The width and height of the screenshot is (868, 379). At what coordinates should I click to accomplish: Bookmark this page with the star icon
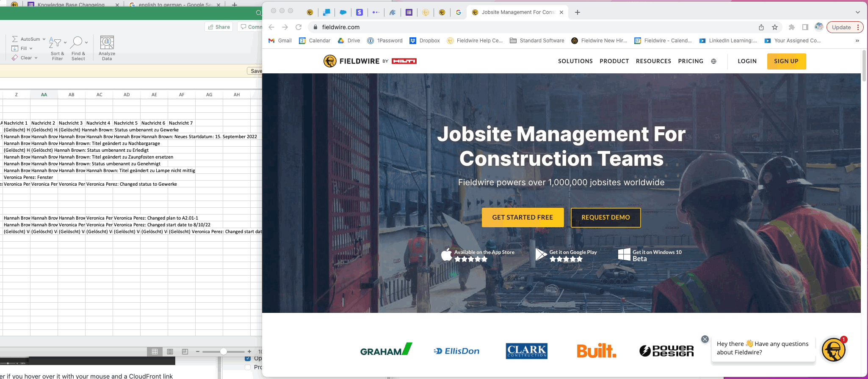click(775, 27)
